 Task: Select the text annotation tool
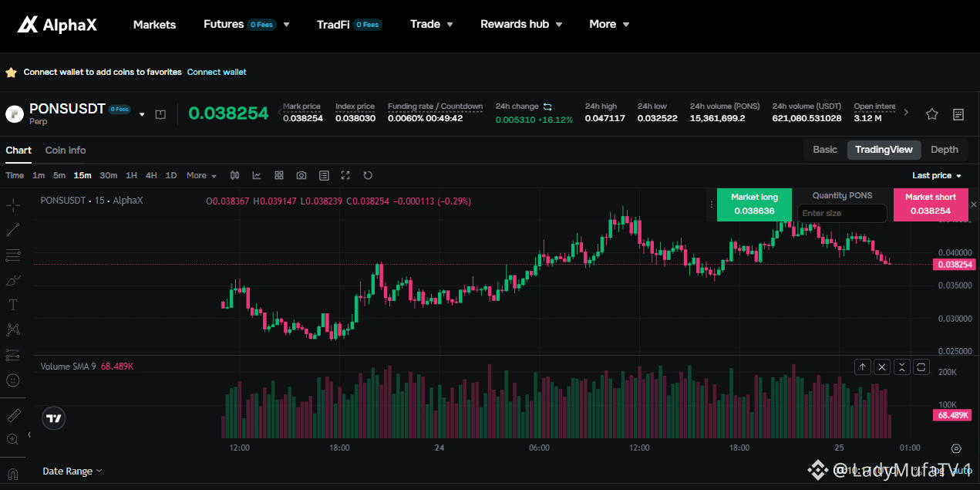(13, 305)
